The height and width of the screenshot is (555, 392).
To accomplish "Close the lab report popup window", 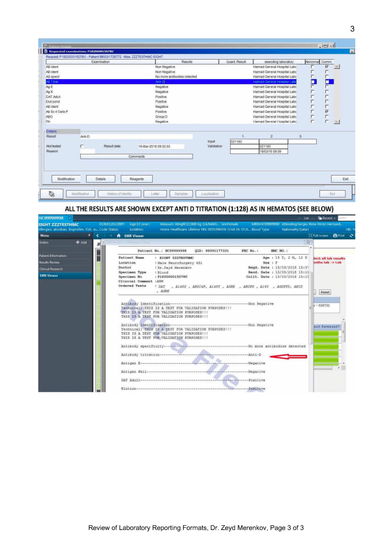I will point(309,242).
